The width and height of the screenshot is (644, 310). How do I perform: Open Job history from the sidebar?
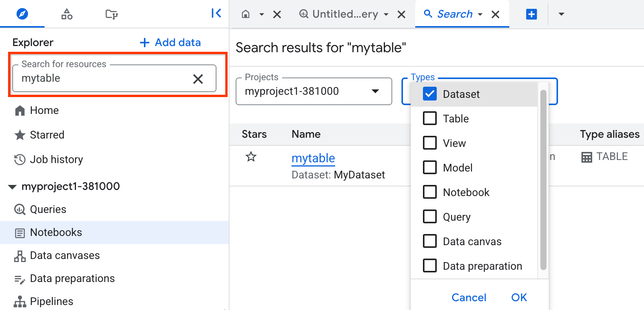[56, 160]
